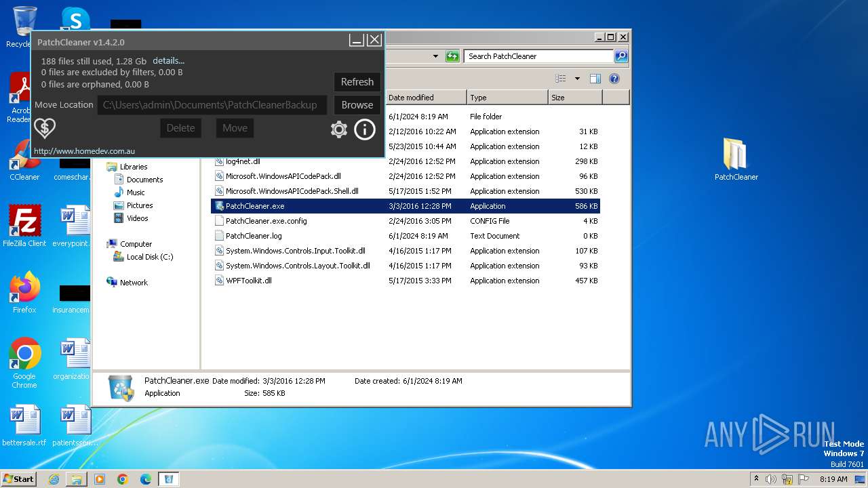Image resolution: width=868 pixels, height=488 pixels.
Task: Open Windows Explorer taskbar icon
Action: coord(77,479)
